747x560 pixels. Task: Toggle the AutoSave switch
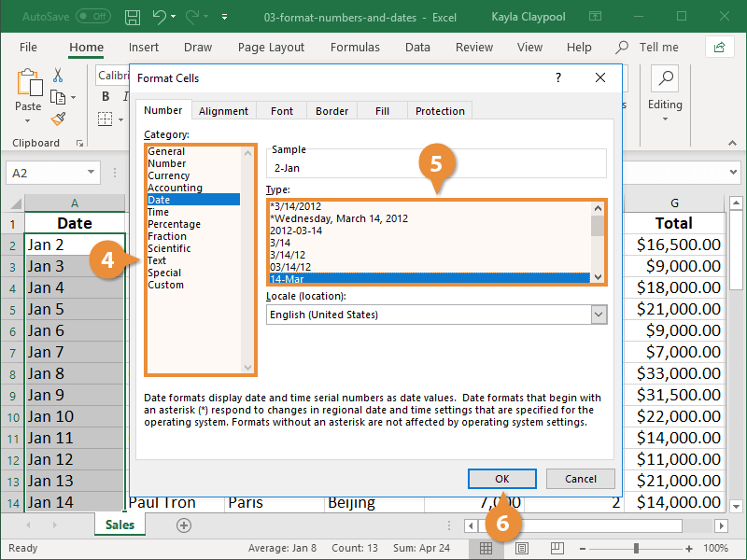(x=93, y=17)
